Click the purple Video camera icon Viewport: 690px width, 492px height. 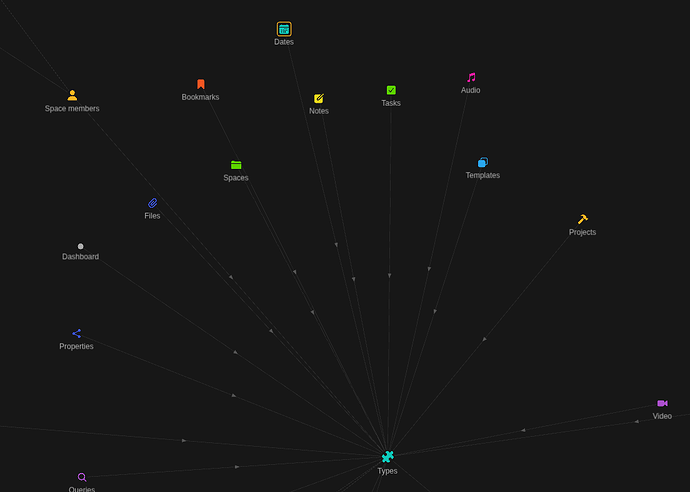(x=662, y=403)
